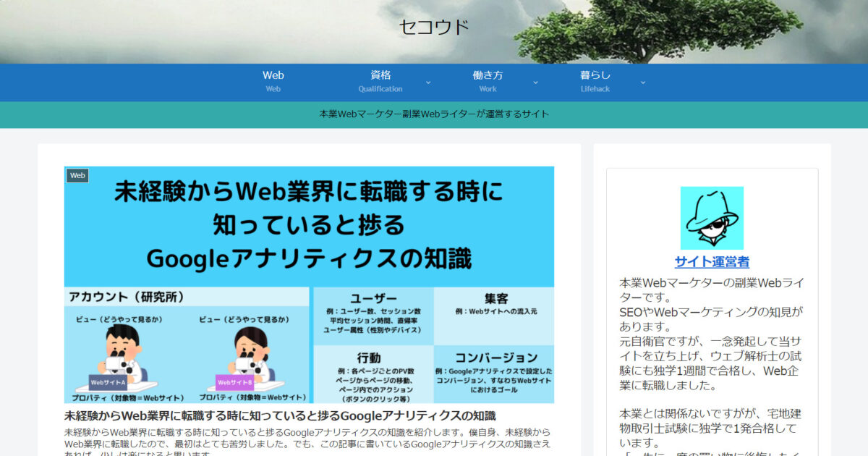868x456 pixels.
Task: Go to the 働き方 Work menu item
Action: 488,82
